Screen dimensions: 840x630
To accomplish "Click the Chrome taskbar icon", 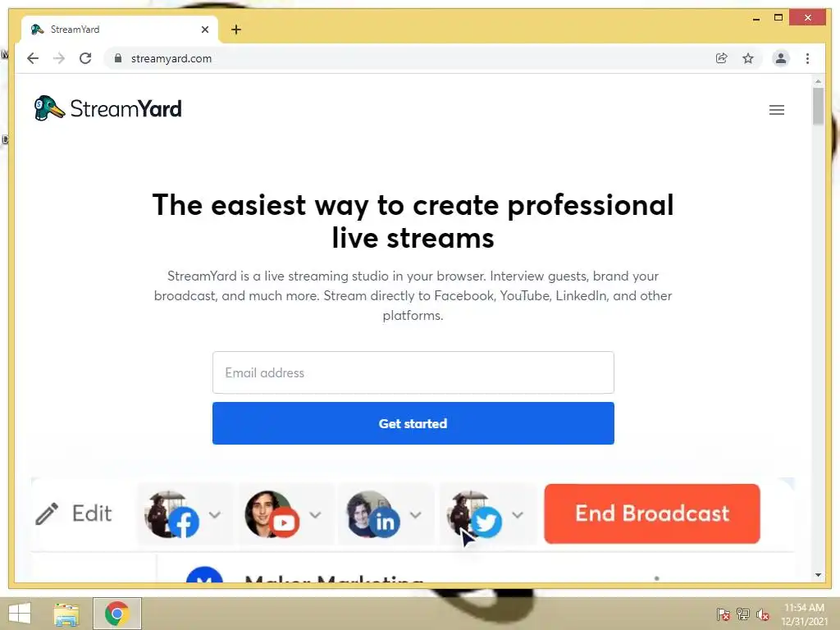I will [x=116, y=614].
